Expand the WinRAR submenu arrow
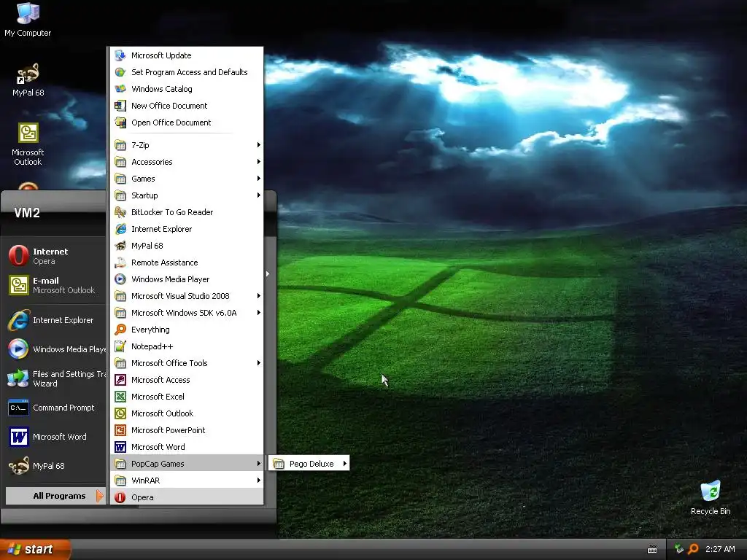 click(x=259, y=480)
